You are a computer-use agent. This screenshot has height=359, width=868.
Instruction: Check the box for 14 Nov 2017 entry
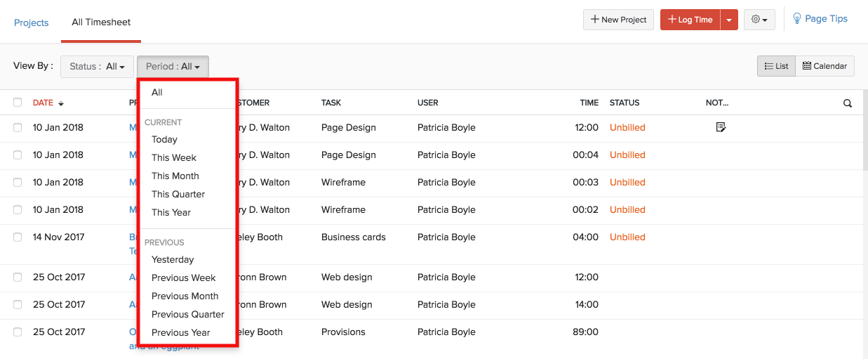pos(18,237)
